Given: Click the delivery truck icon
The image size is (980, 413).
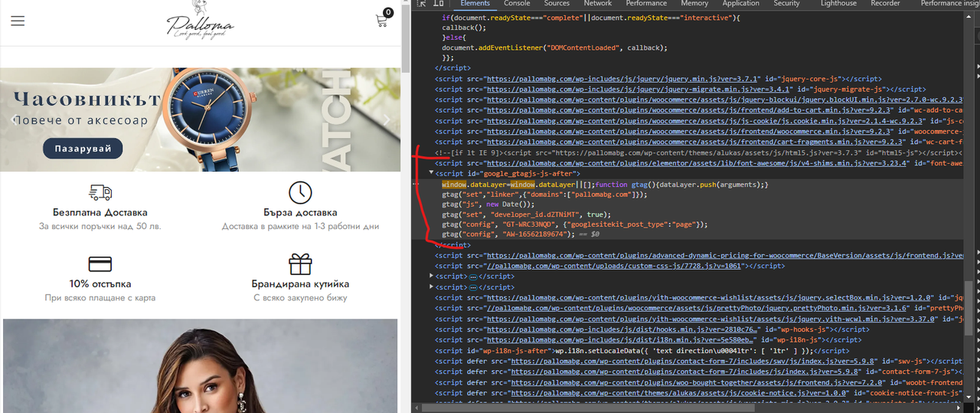Looking at the screenshot, I should coord(100,192).
